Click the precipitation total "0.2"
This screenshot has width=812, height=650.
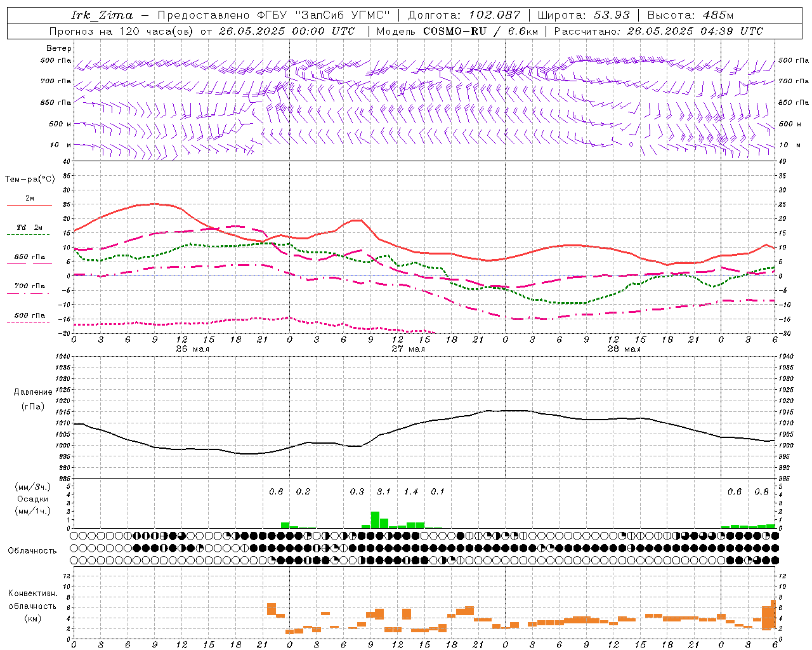(x=303, y=492)
